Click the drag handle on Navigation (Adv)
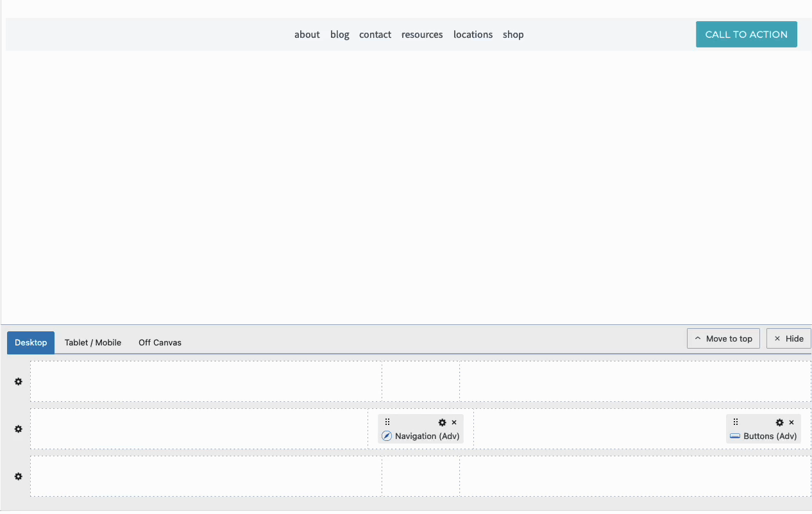 tap(387, 422)
